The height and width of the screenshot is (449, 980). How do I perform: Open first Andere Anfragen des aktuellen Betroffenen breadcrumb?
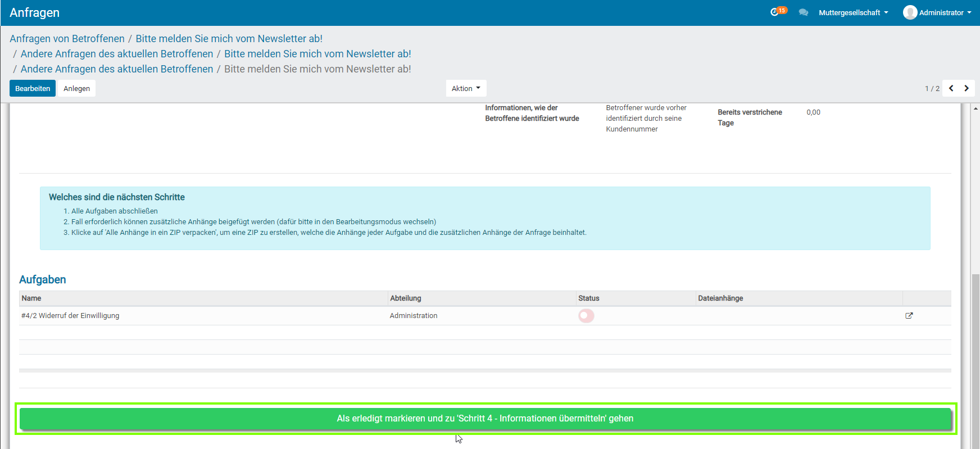117,54
